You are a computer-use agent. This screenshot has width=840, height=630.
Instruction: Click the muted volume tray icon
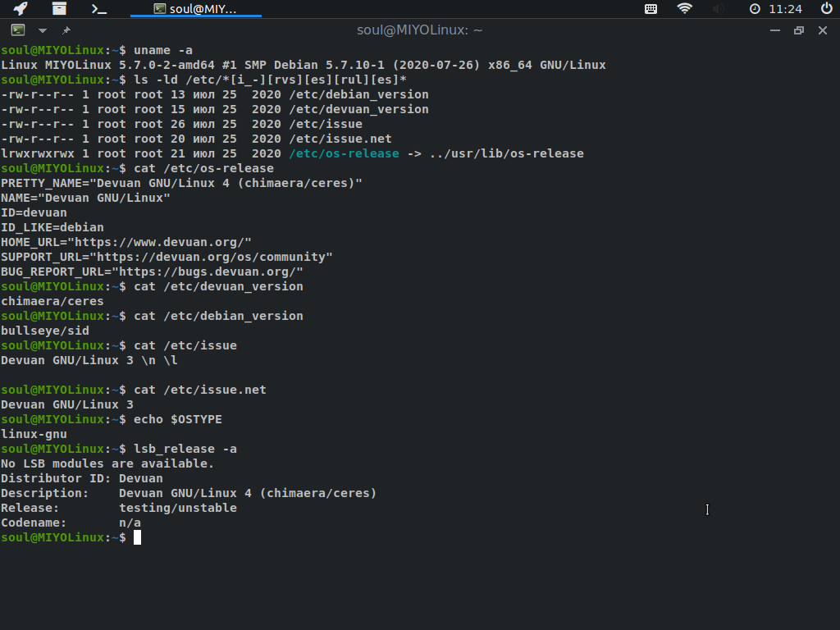(719, 8)
